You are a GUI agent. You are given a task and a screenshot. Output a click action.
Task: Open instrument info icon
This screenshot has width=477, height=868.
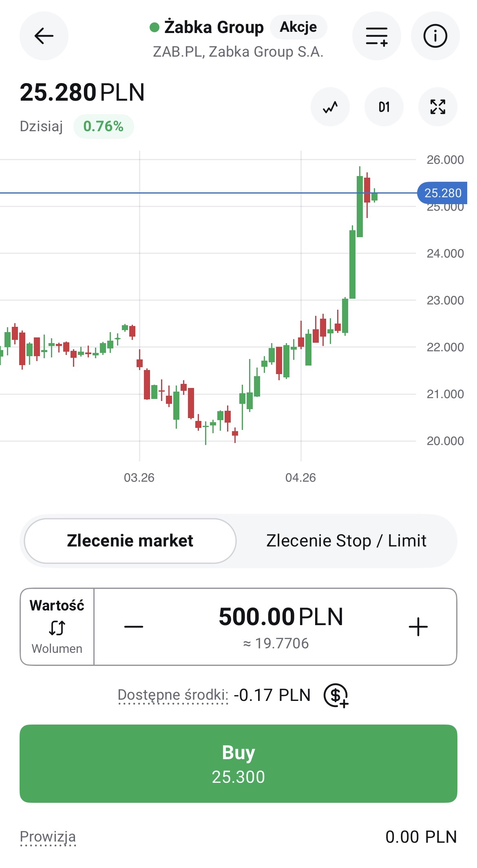click(x=435, y=36)
